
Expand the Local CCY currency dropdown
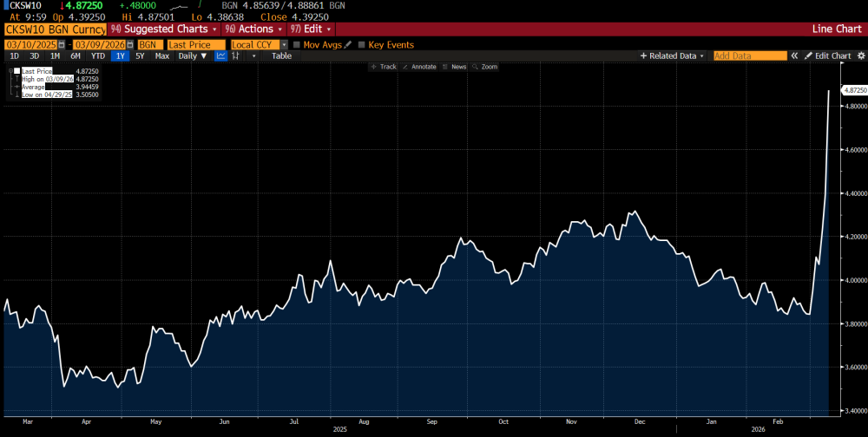click(259, 44)
